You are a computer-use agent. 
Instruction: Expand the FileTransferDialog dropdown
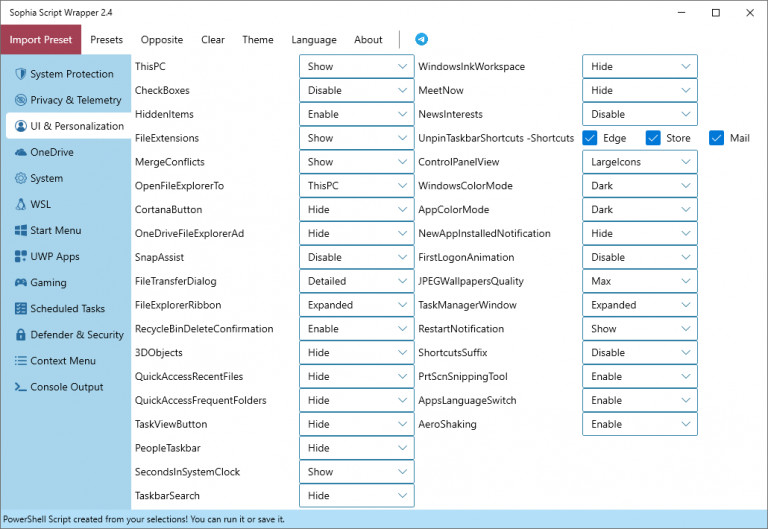pos(357,281)
